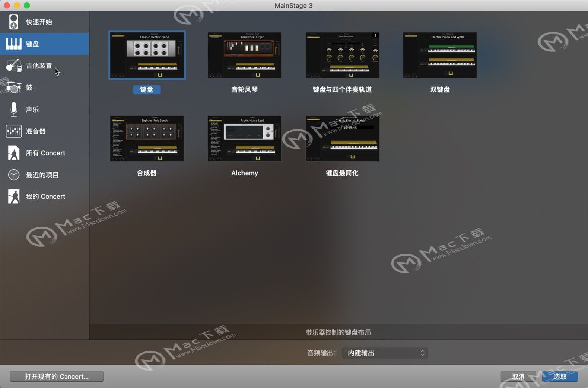Click the highlighted 键盘 template label
This screenshot has width=588, height=388.
pos(147,90)
